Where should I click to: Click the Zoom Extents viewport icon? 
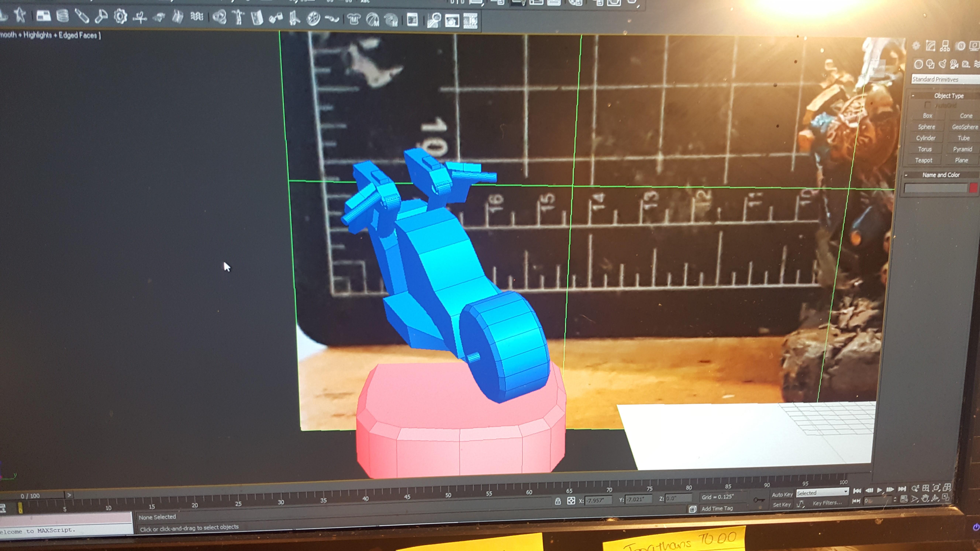pyautogui.click(x=936, y=488)
